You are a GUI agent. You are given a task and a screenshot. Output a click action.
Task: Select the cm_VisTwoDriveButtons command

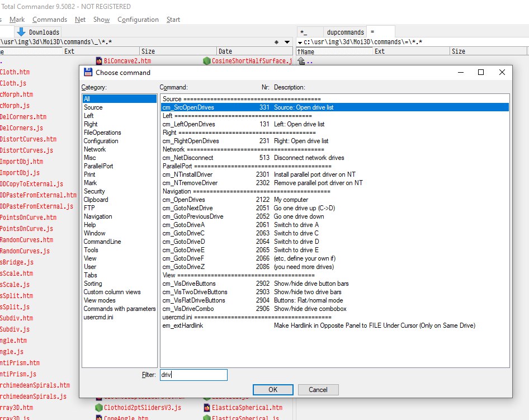pyautogui.click(x=334, y=292)
